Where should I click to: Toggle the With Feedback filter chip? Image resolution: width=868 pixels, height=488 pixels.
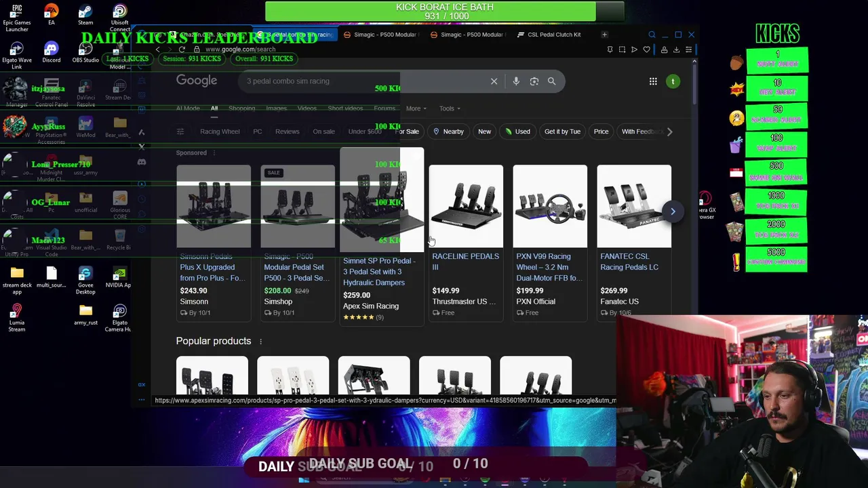(x=642, y=131)
